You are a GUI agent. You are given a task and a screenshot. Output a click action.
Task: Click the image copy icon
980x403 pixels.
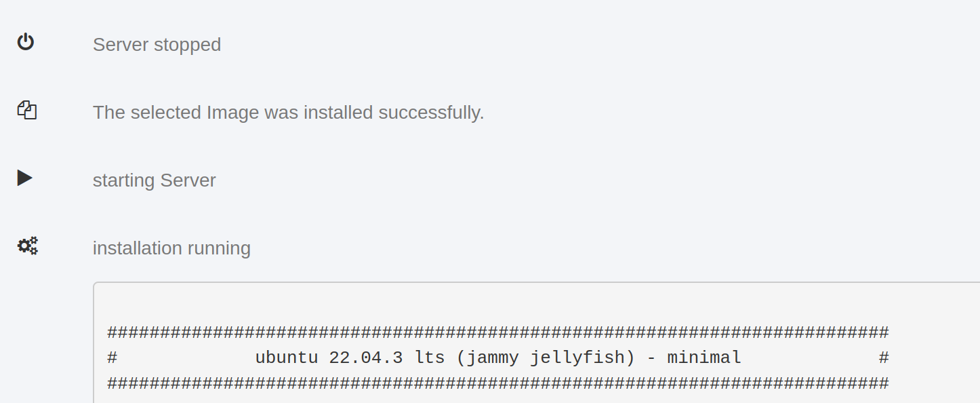click(26, 110)
